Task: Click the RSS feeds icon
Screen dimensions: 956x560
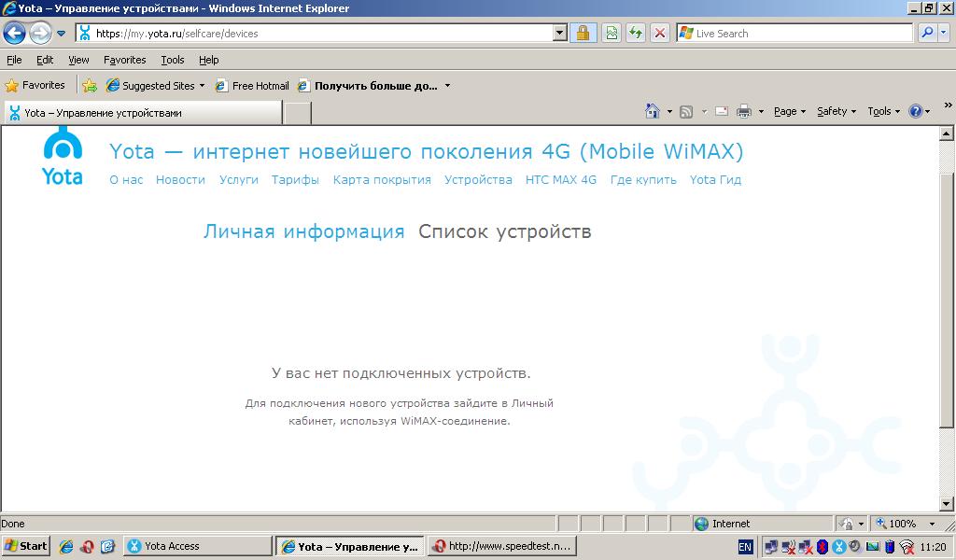Action: click(686, 111)
